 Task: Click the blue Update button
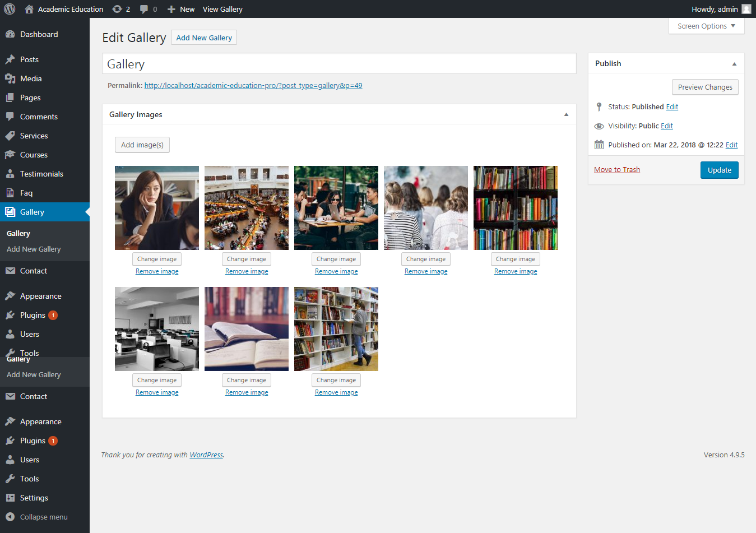click(x=719, y=170)
